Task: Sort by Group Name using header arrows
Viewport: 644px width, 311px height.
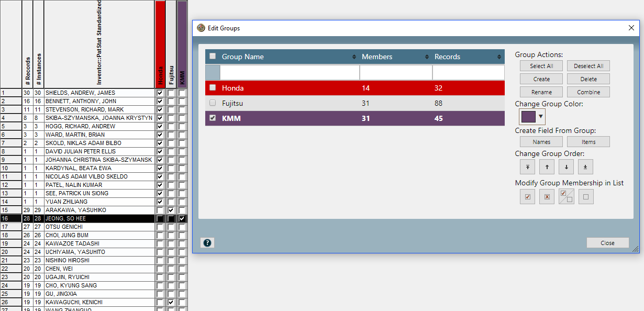Action: [x=354, y=57]
